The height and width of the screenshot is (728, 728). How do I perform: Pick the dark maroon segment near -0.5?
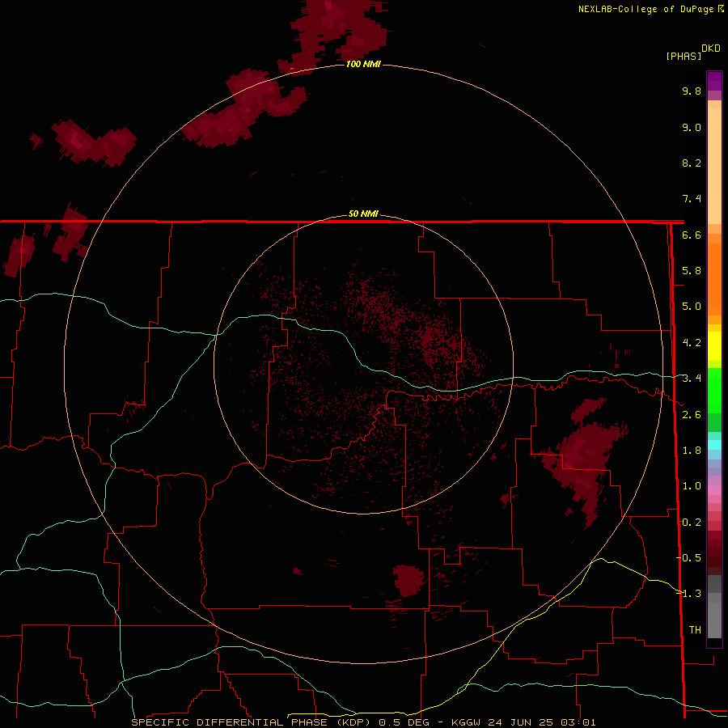tap(714, 561)
